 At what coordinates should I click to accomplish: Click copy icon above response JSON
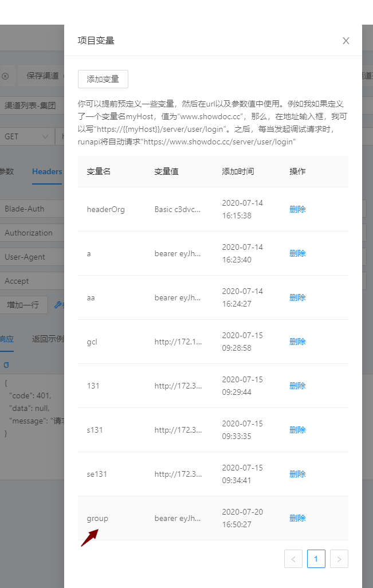pos(6,364)
